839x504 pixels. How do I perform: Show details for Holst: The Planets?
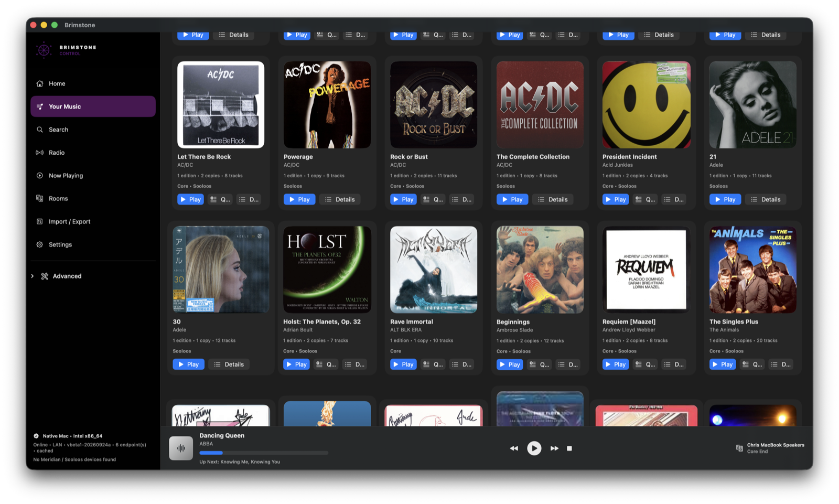click(355, 364)
